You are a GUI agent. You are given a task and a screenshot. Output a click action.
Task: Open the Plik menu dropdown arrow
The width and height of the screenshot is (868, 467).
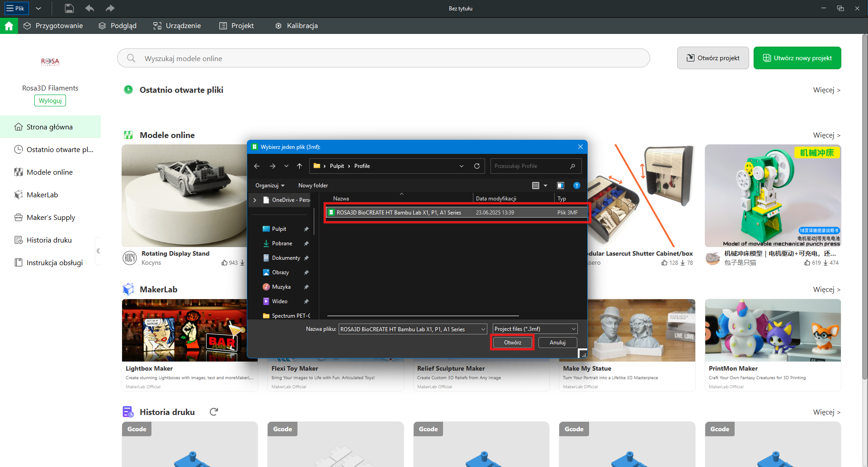pyautogui.click(x=38, y=8)
